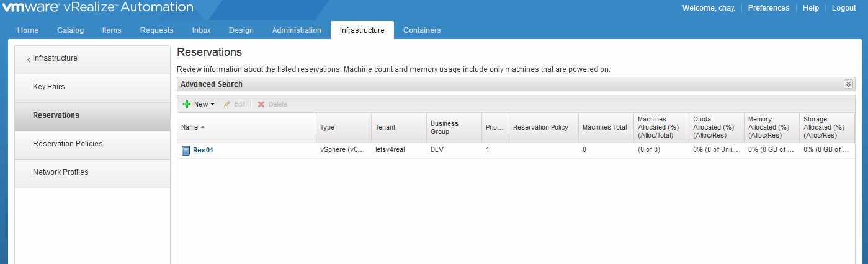Click the Name column sort arrow

[203, 127]
